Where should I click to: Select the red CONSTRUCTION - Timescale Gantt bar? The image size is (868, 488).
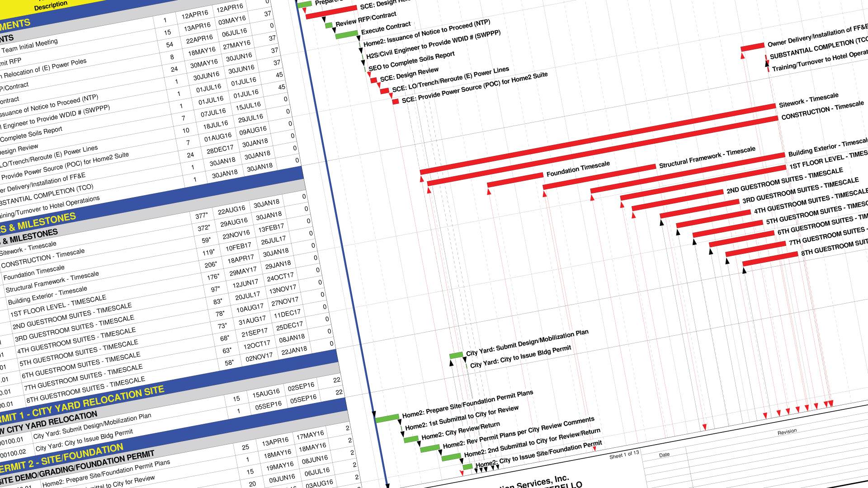click(x=603, y=151)
